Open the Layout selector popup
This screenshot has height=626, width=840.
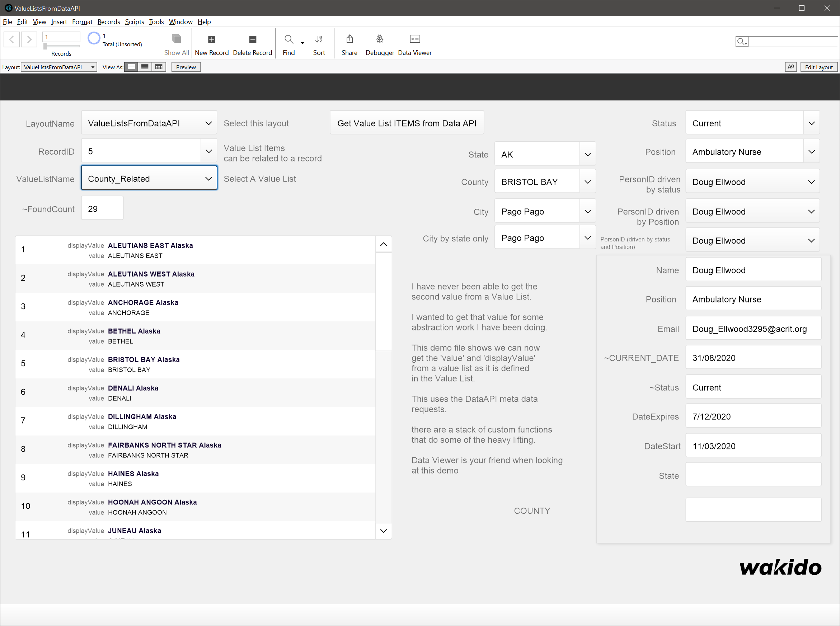[x=58, y=67]
